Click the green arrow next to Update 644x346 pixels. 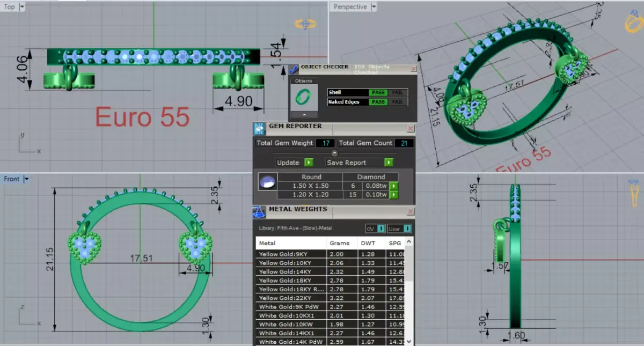coord(309,163)
